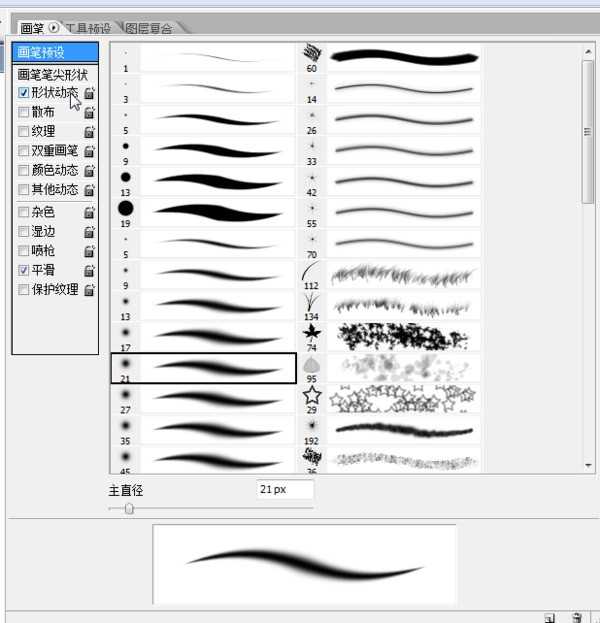Select 画笔预设 in the left list

pos(55,52)
